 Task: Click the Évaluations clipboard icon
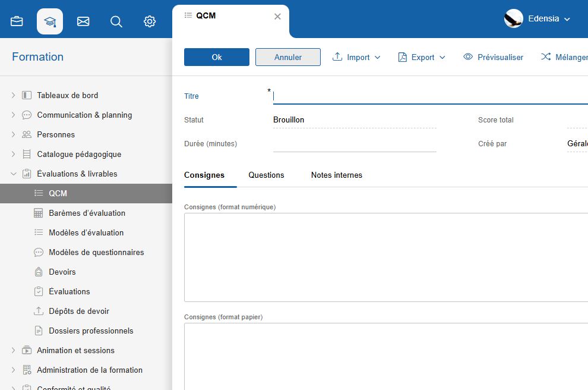tap(39, 291)
